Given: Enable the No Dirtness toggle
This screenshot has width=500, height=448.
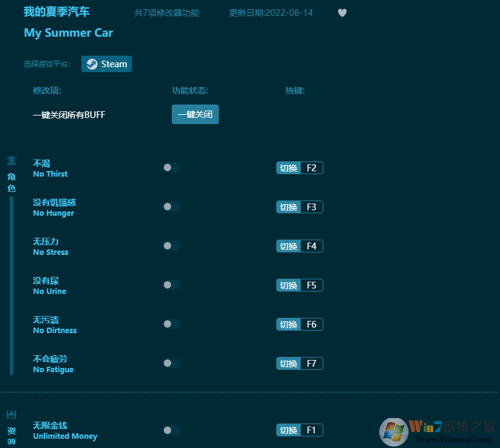Looking at the screenshot, I should pos(172,324).
